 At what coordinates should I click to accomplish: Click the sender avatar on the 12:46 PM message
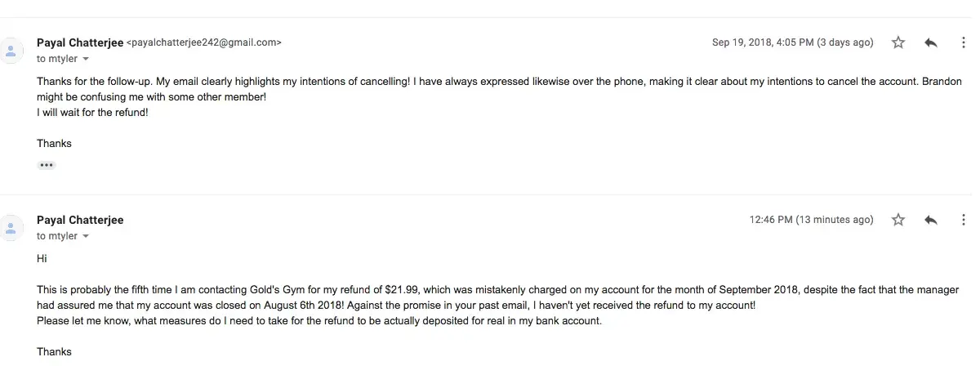11,227
